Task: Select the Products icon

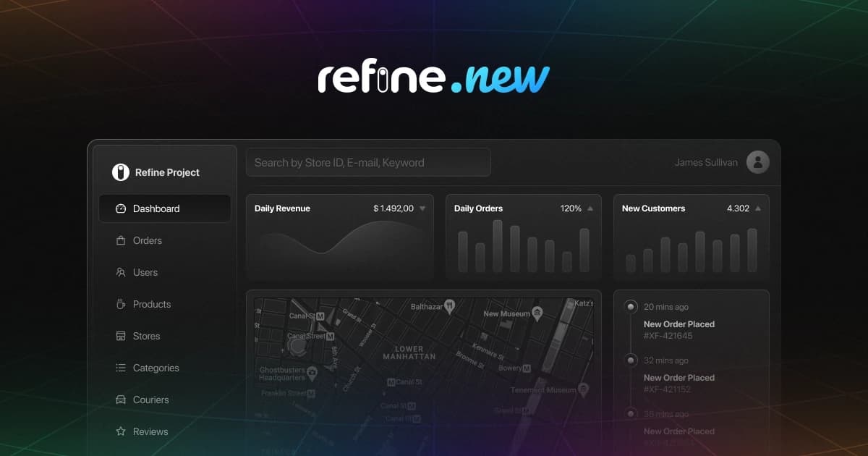Action: click(x=120, y=304)
